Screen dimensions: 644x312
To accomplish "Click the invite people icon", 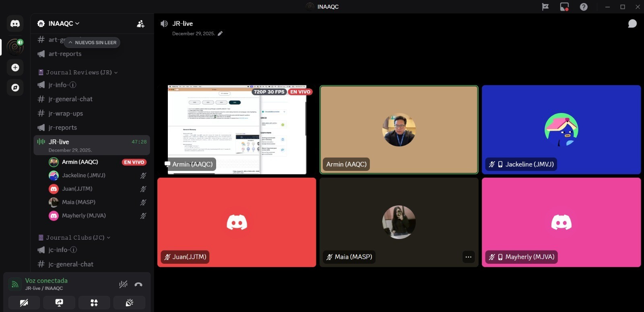I will (x=140, y=24).
